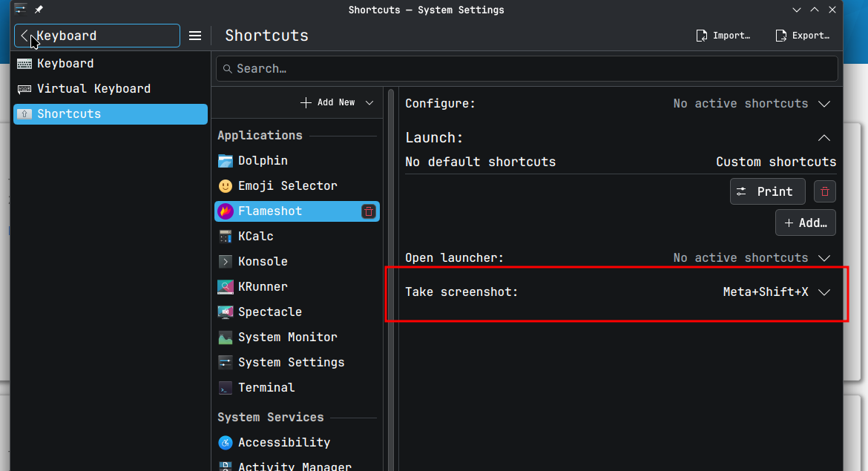
Task: Click the Print custom shortcut button
Action: point(767,191)
